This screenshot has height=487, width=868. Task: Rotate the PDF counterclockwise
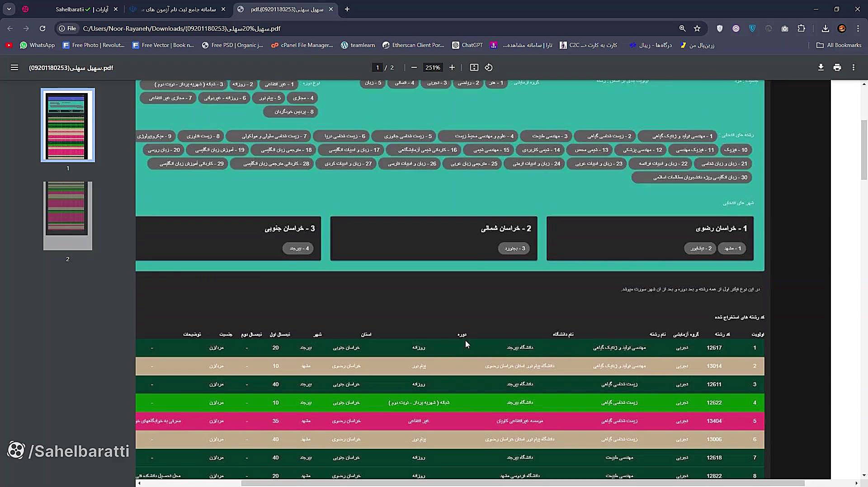(x=489, y=67)
